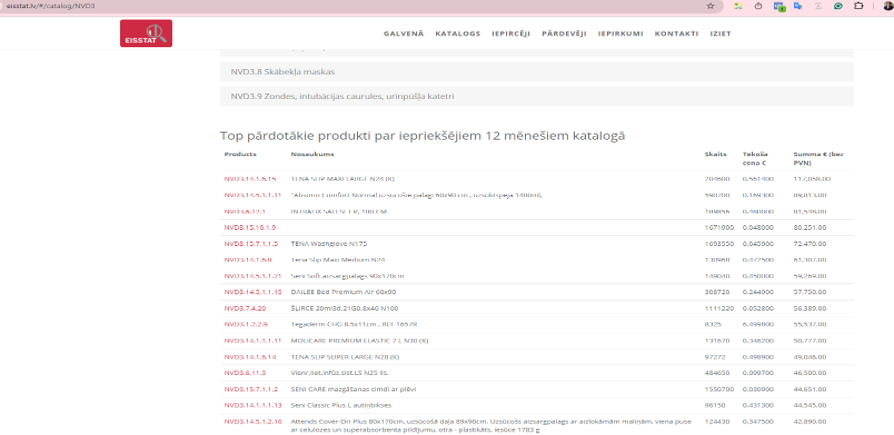Viewport: 894px width, 435px height.
Task: Select sum value 42,890.00
Action: point(810,422)
